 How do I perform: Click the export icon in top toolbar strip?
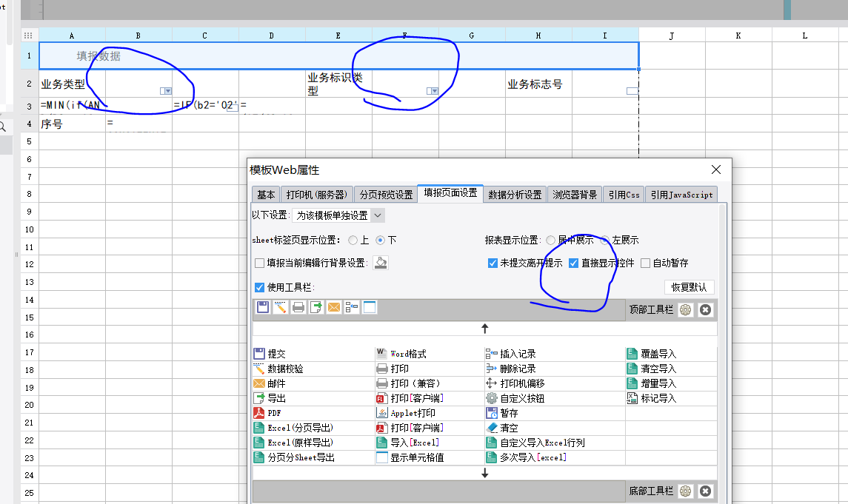(x=316, y=307)
